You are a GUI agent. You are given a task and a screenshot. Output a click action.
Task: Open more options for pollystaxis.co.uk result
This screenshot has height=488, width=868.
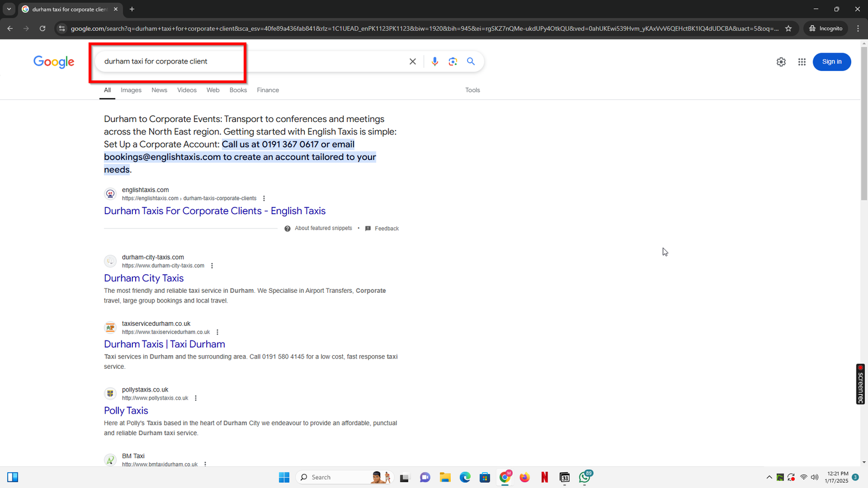195,398
